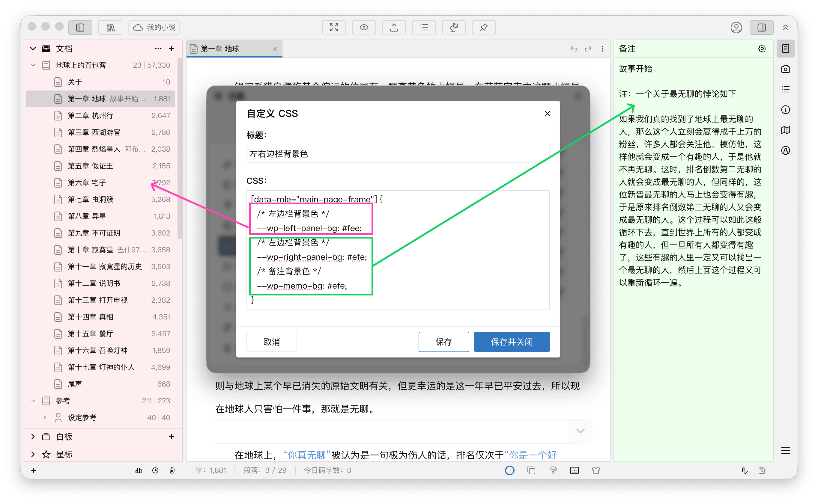Toggle the right sidebar panel button
Image resolution: width=818 pixels, height=504 pixels.
point(761,27)
